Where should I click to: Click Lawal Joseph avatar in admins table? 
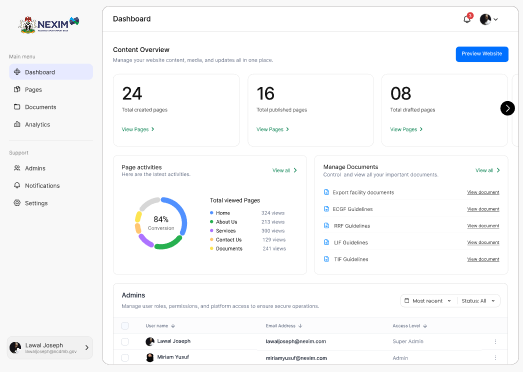coord(150,341)
